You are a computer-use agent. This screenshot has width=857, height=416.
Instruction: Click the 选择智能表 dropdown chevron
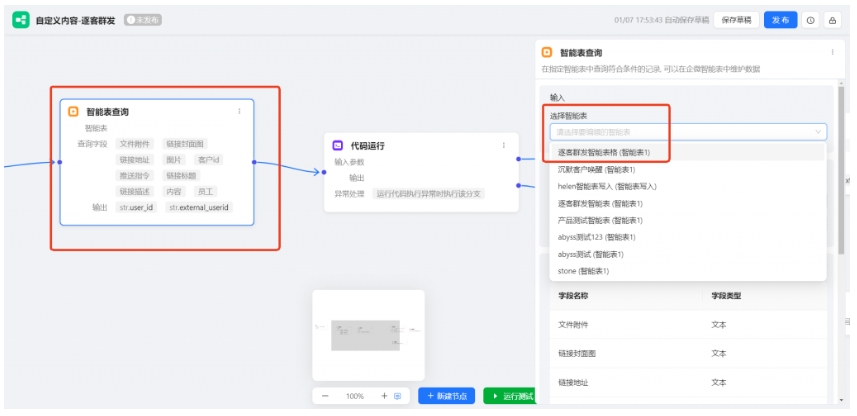tap(818, 132)
